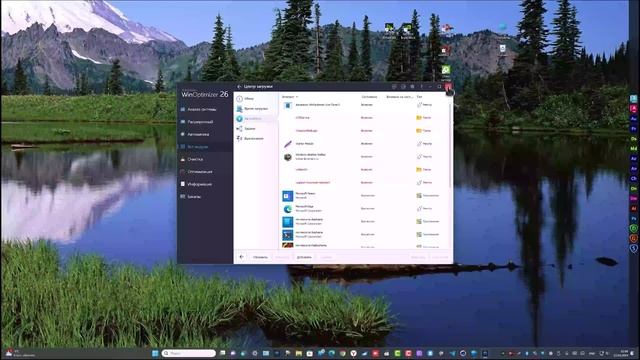
Task: Open File Explorer folder on taskbar
Action: click(299, 353)
